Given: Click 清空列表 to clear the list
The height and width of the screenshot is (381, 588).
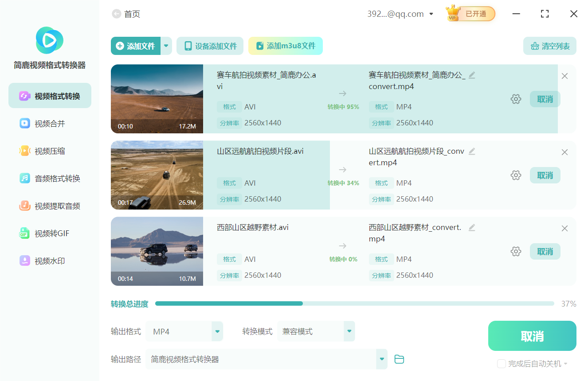Looking at the screenshot, I should tap(549, 46).
